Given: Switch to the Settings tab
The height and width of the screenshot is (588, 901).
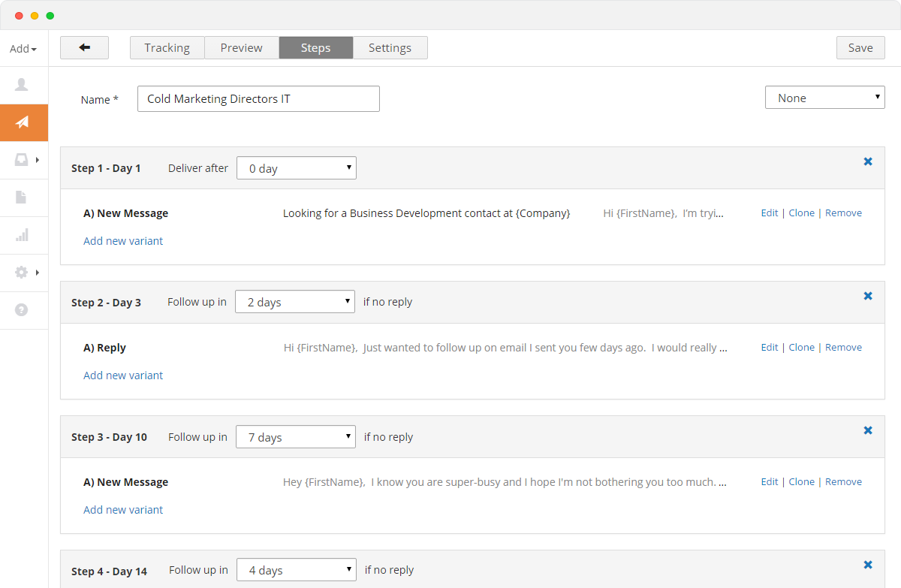Looking at the screenshot, I should click(390, 47).
